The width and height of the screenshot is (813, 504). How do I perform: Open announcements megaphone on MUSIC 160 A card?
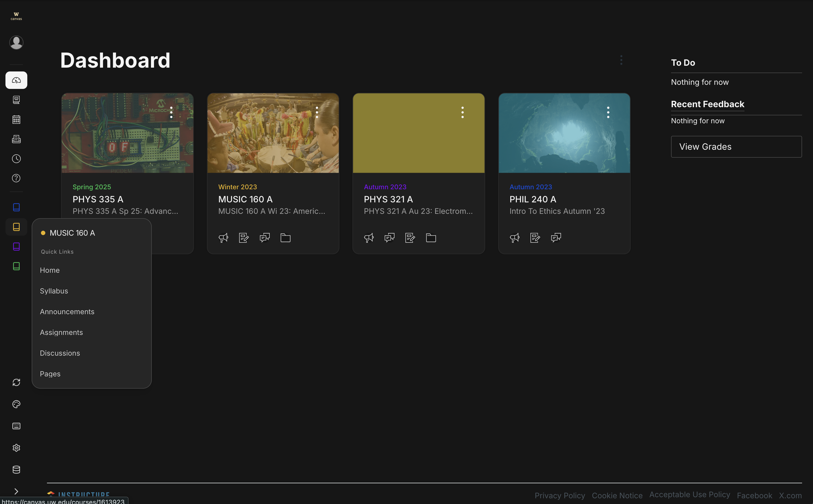[x=223, y=238]
